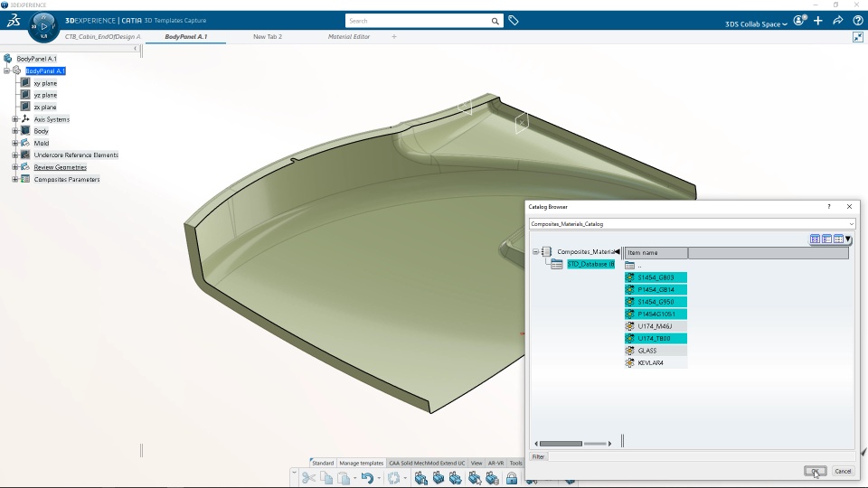
Task: Click Cancel in the Catalog Browser
Action: 843,471
